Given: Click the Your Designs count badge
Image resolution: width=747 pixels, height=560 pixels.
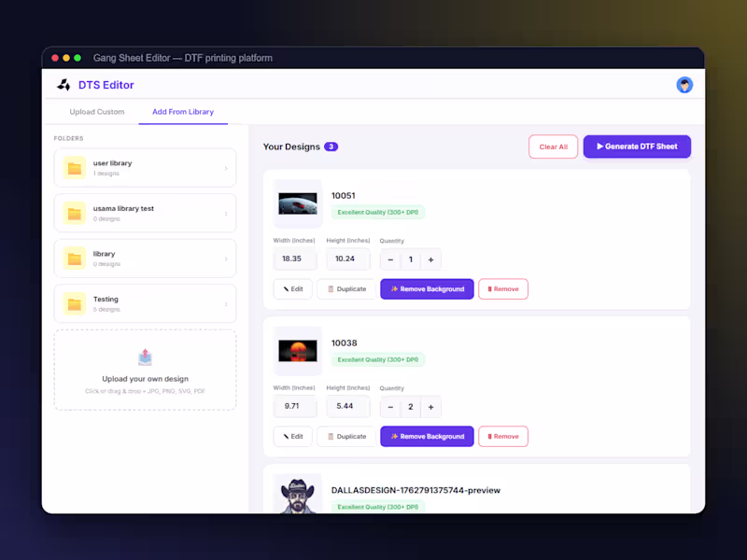Looking at the screenshot, I should point(331,147).
